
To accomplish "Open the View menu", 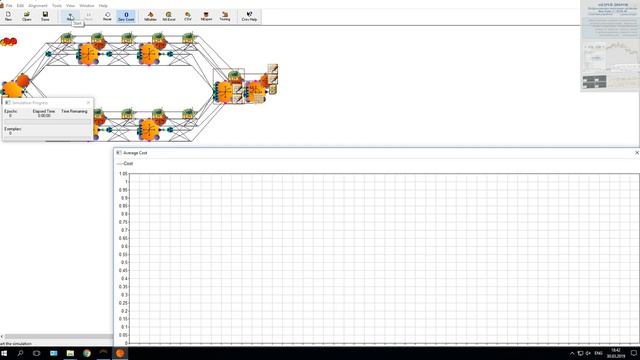I will 70,5.
